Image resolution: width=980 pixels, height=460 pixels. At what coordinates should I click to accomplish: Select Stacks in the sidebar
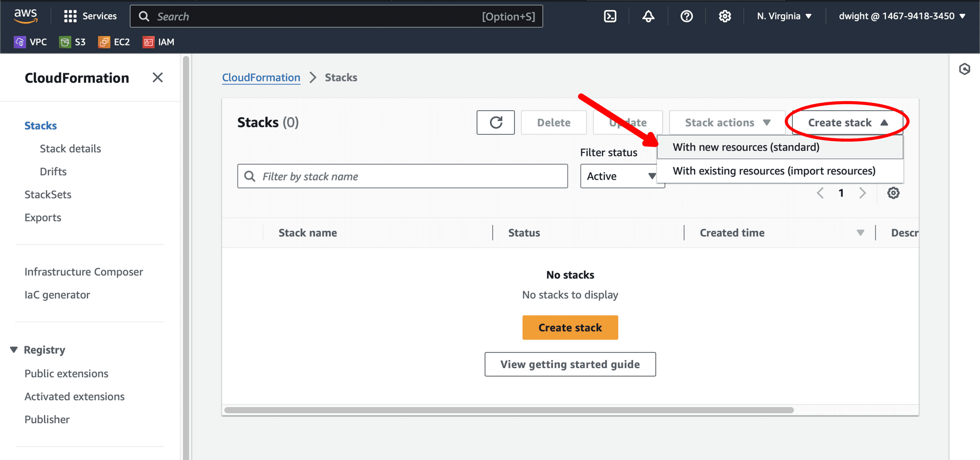[x=41, y=126]
